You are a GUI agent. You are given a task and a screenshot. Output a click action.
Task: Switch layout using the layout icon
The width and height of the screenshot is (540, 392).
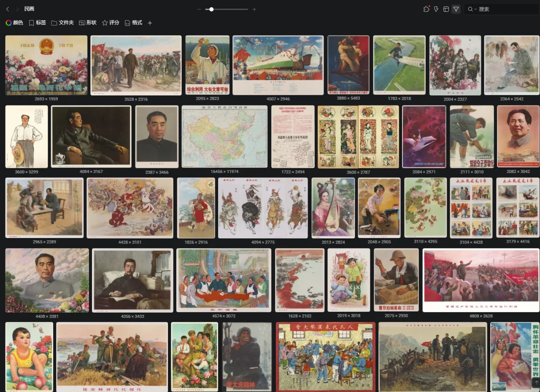446,9
